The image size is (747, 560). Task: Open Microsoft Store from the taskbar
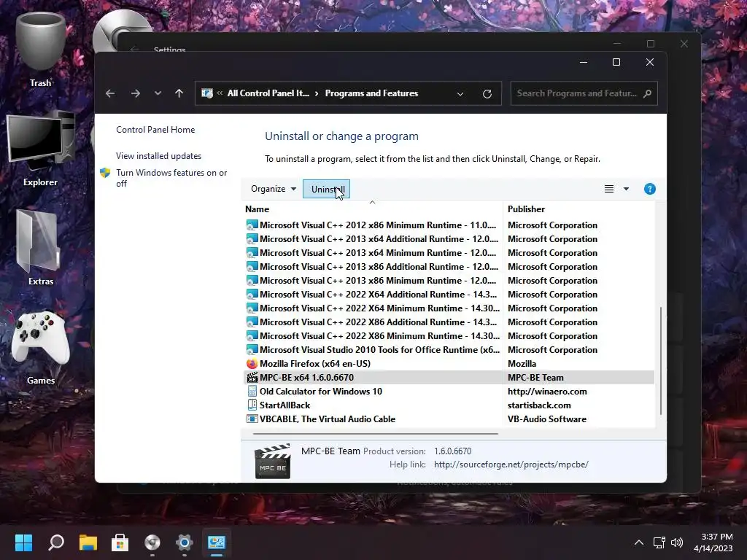tap(120, 542)
